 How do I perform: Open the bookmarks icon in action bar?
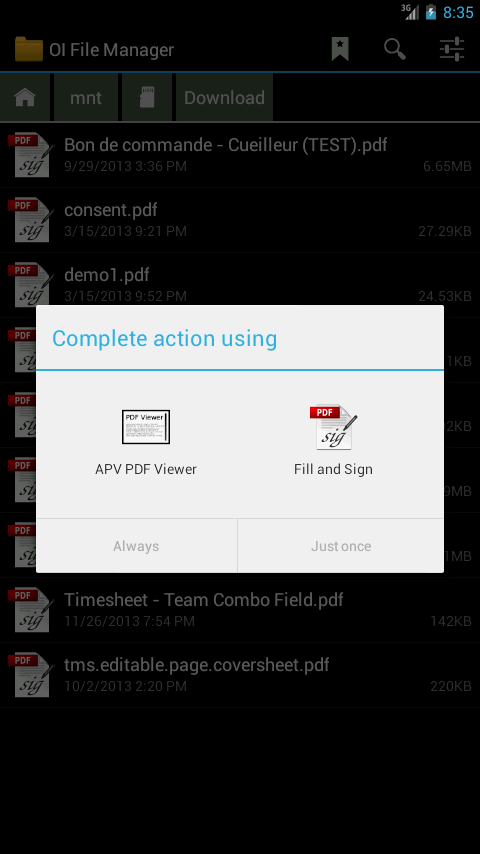340,50
